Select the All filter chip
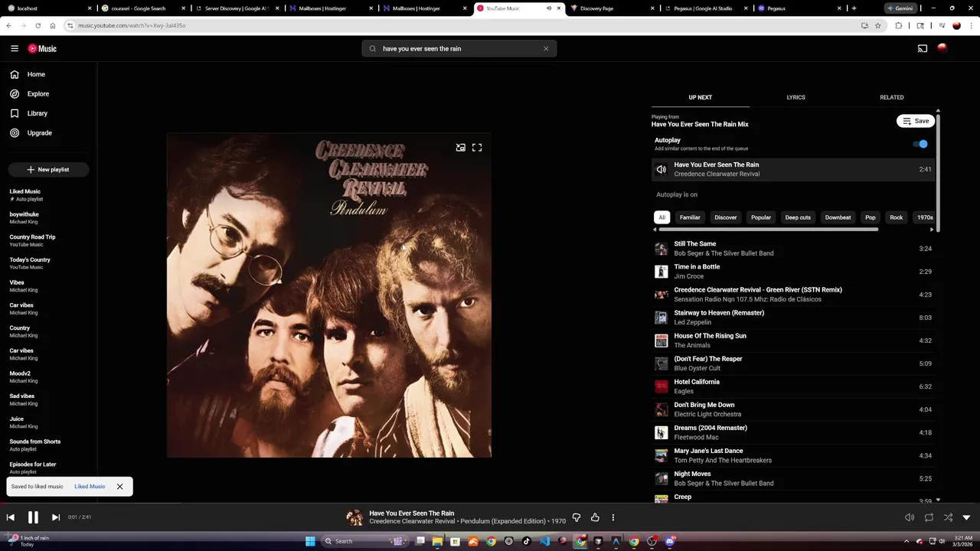980x551 pixels. pyautogui.click(x=662, y=217)
